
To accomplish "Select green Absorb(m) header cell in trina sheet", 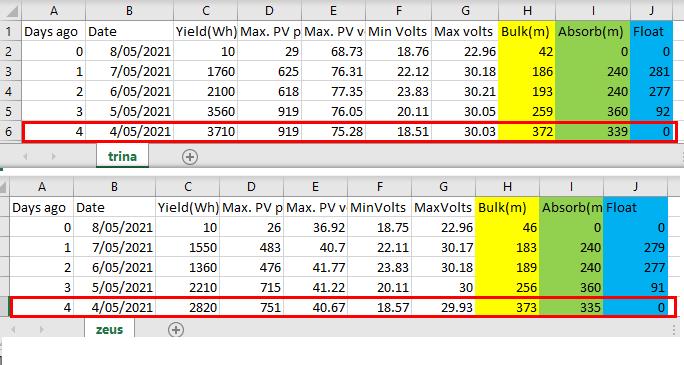I will [x=592, y=31].
